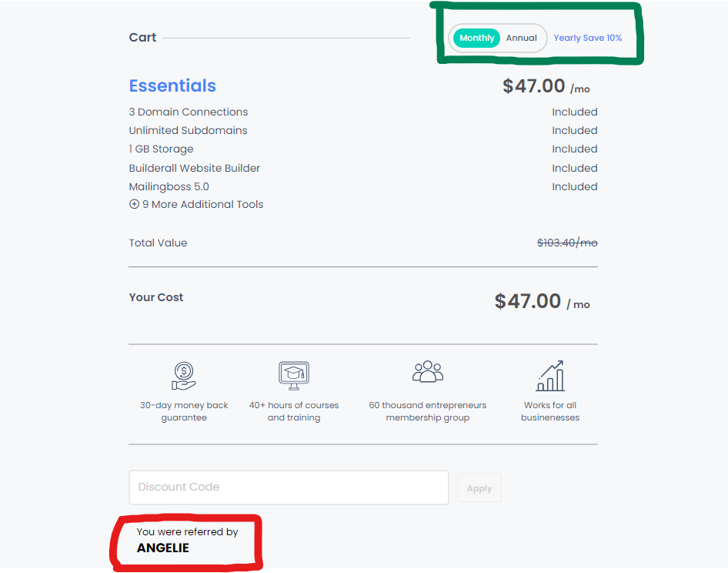
Task: Click the Builderall Website Builder feature
Action: pos(195,168)
